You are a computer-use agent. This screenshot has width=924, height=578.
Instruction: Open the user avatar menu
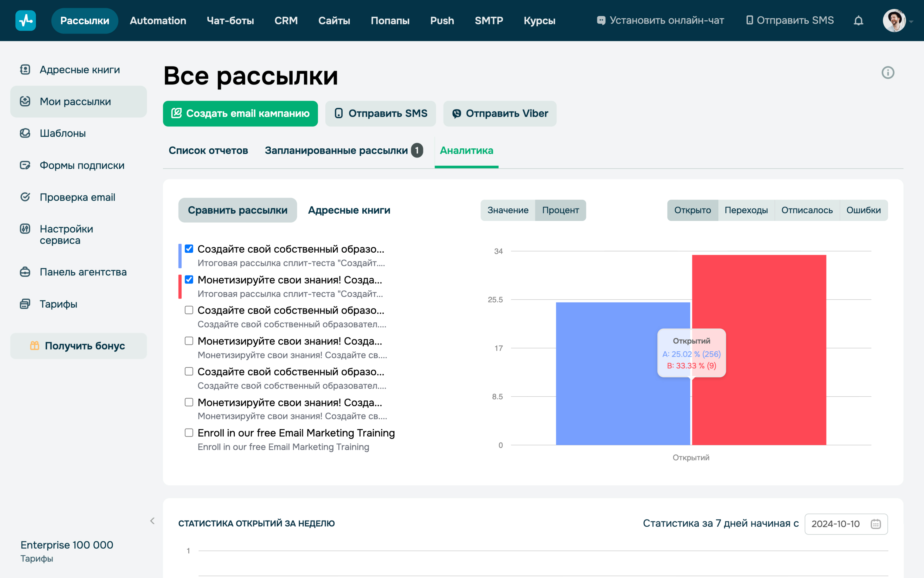coord(894,20)
